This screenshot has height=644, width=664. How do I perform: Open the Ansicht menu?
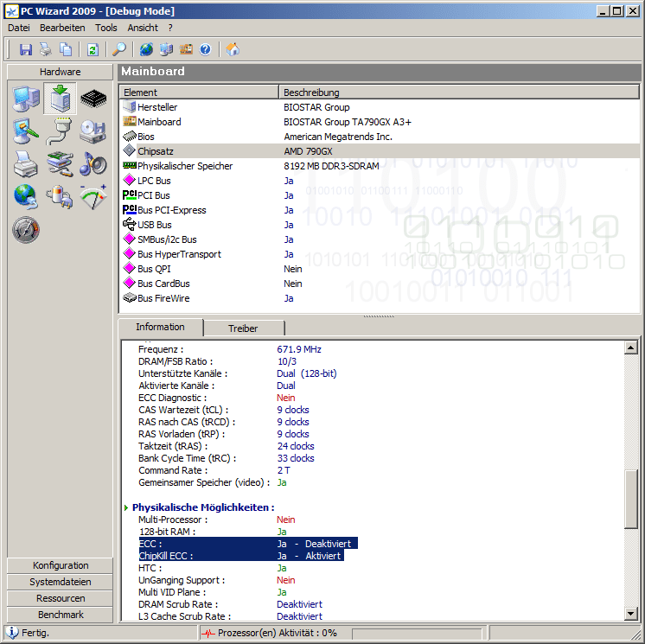pos(143,28)
